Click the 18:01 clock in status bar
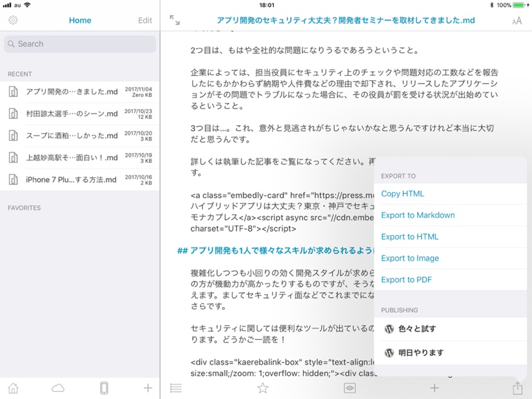This screenshot has height=399, width=532. [267, 5]
